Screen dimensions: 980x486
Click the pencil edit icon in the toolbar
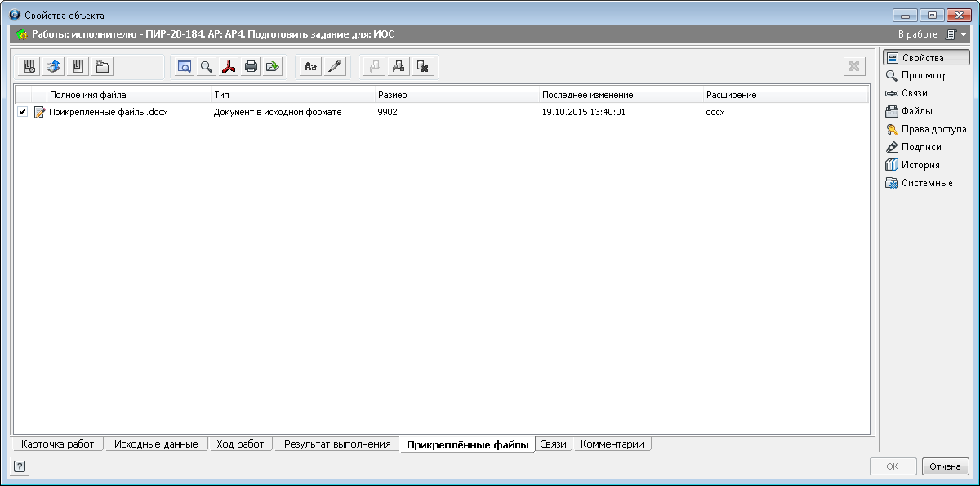pyautogui.click(x=333, y=67)
